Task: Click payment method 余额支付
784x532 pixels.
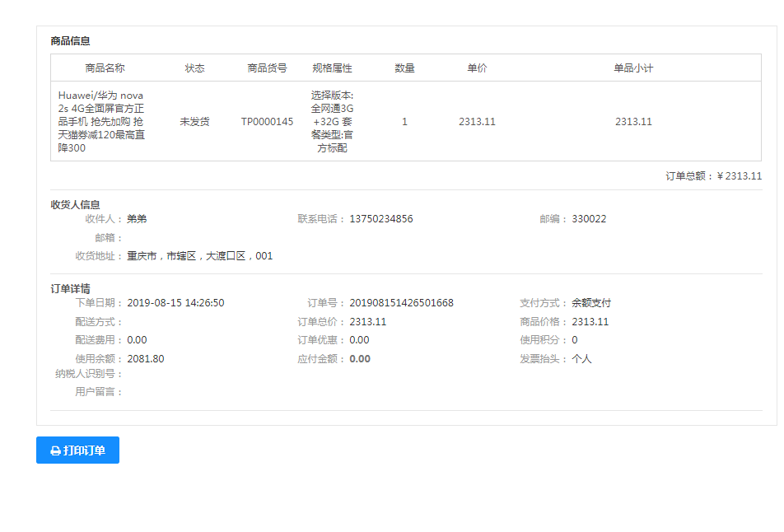Action: click(x=591, y=303)
